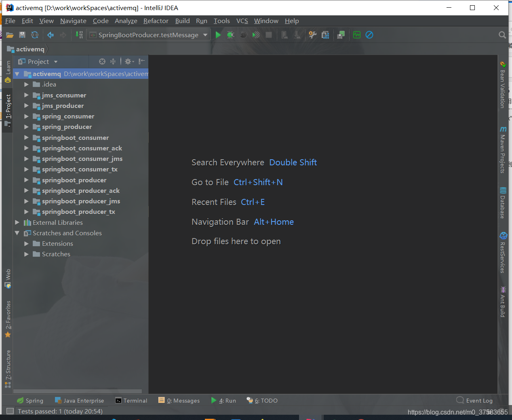Open the Refactor menu

pyautogui.click(x=156, y=21)
